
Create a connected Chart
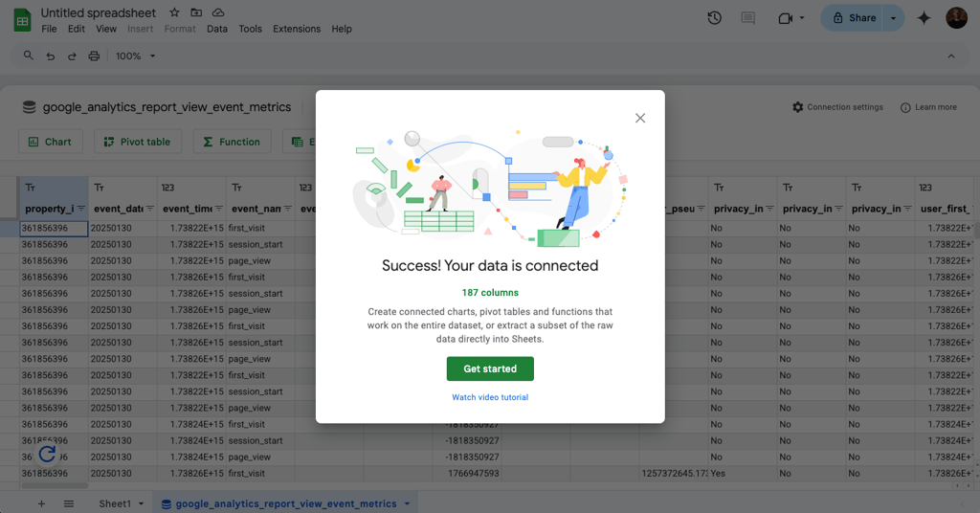[x=50, y=142]
